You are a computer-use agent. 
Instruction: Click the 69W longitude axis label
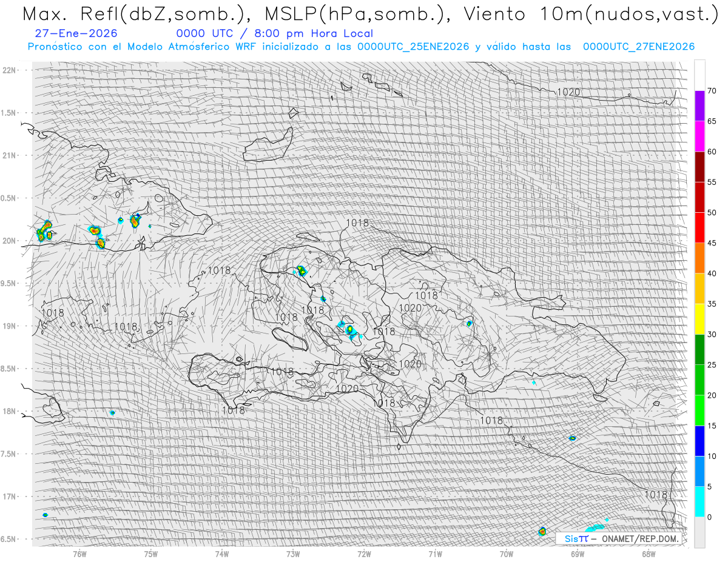pos(578,553)
